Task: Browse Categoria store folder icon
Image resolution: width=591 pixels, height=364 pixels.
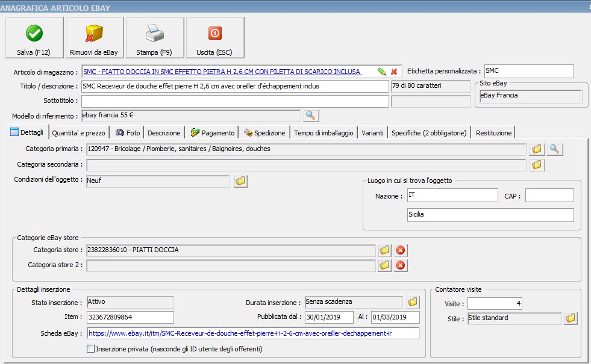Action: pos(384,250)
